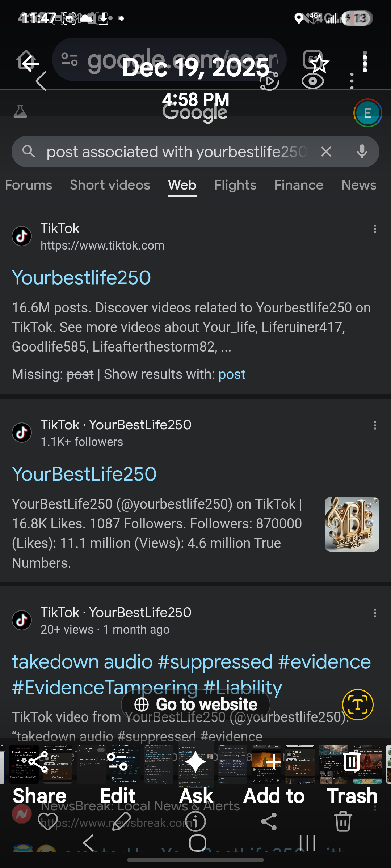
Task: Open the YBL Your Best Life thumbnail
Action: [352, 524]
